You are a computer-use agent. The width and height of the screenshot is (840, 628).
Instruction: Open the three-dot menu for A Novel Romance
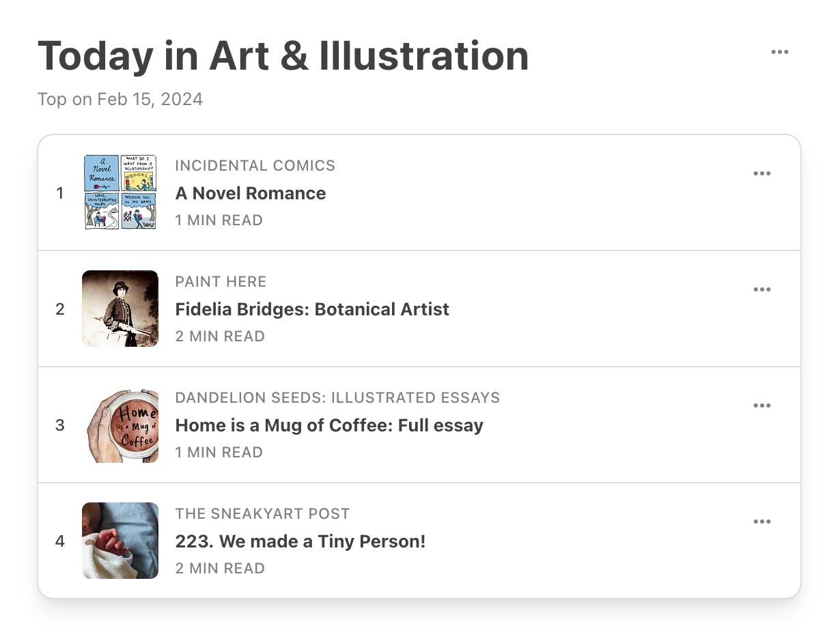point(761,173)
